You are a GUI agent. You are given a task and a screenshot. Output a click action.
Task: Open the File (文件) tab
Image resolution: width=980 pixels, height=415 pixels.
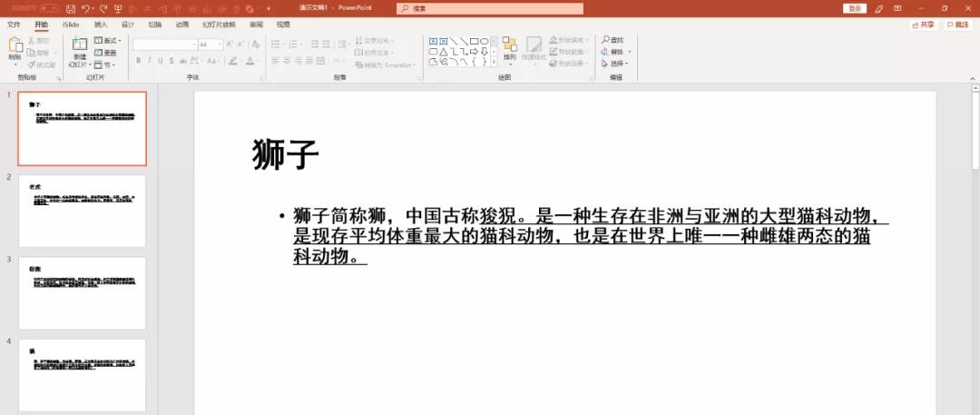[14, 25]
